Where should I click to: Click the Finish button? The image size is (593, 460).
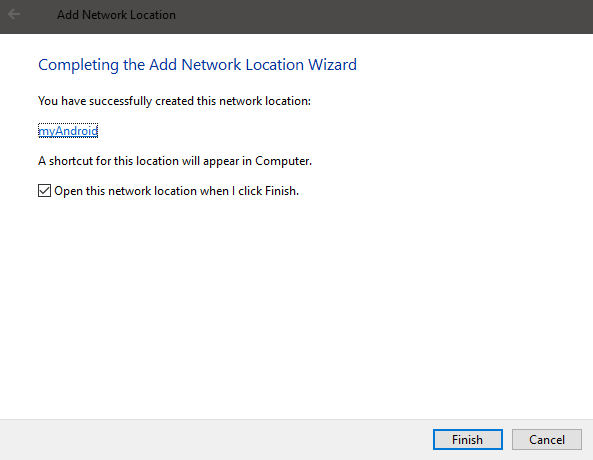click(467, 440)
